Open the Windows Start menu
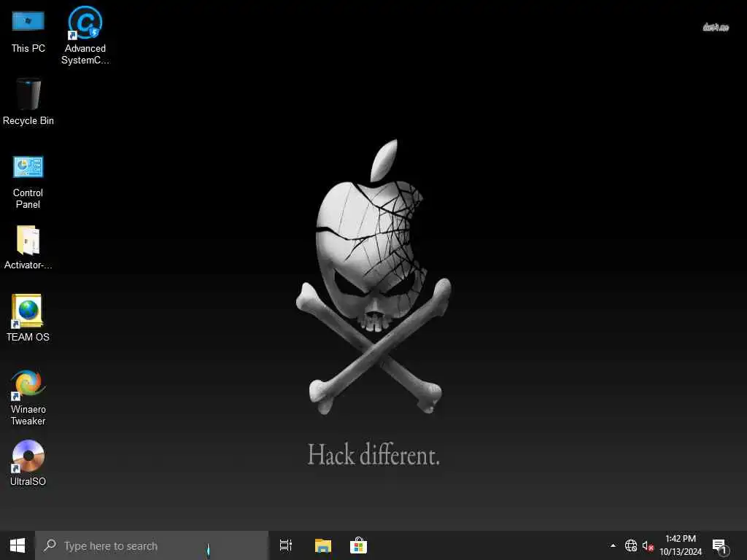The width and height of the screenshot is (747, 560). 18,545
